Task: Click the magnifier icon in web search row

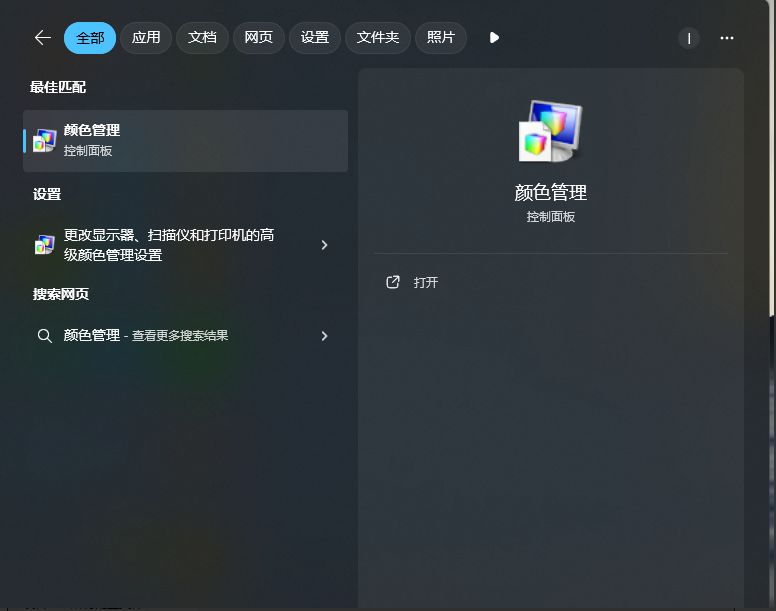Action: click(x=45, y=336)
